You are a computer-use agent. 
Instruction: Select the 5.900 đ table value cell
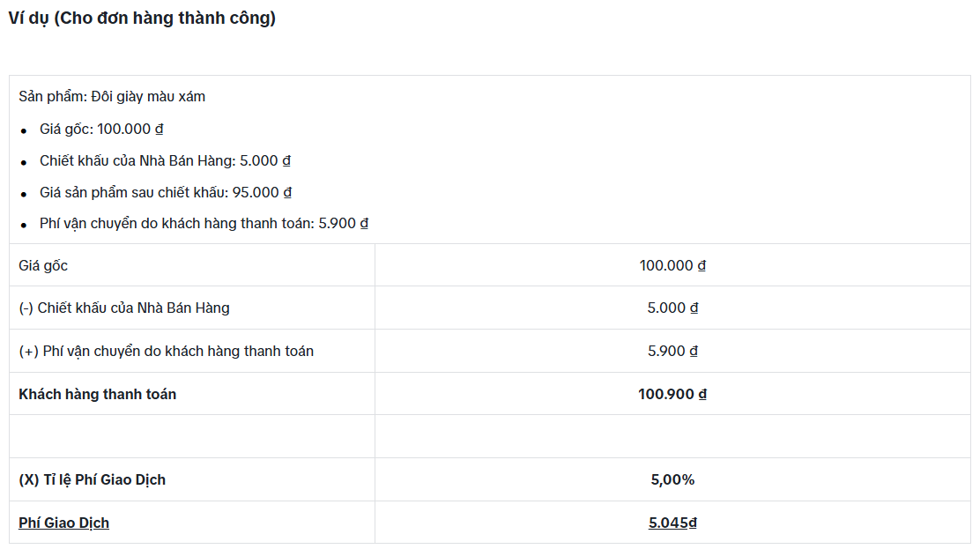tap(672, 352)
